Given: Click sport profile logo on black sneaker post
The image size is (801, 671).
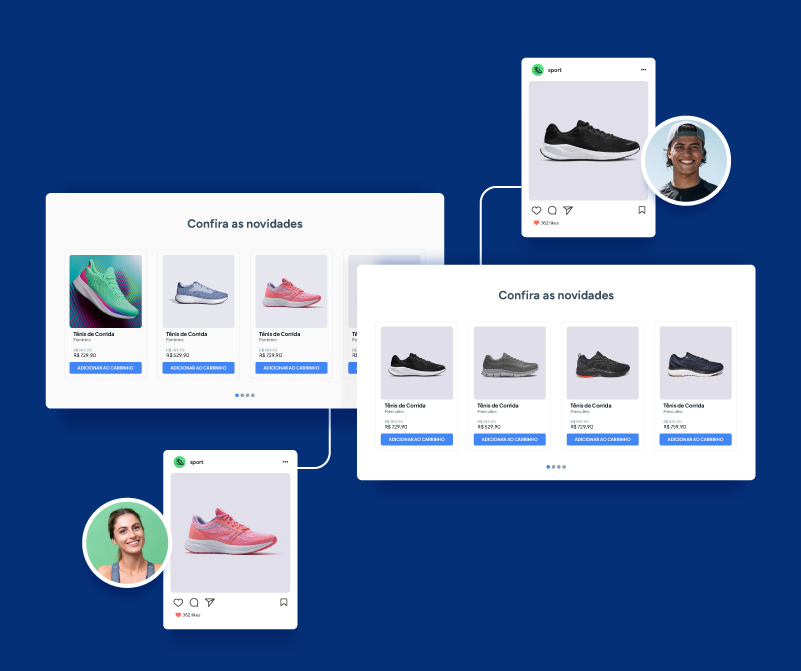Looking at the screenshot, I should coord(538,70).
